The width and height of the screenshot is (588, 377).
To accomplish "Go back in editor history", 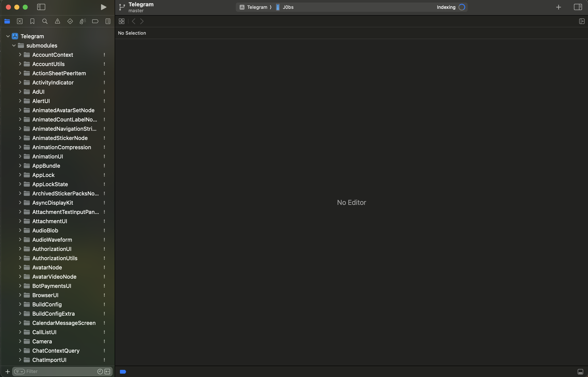I will (134, 21).
